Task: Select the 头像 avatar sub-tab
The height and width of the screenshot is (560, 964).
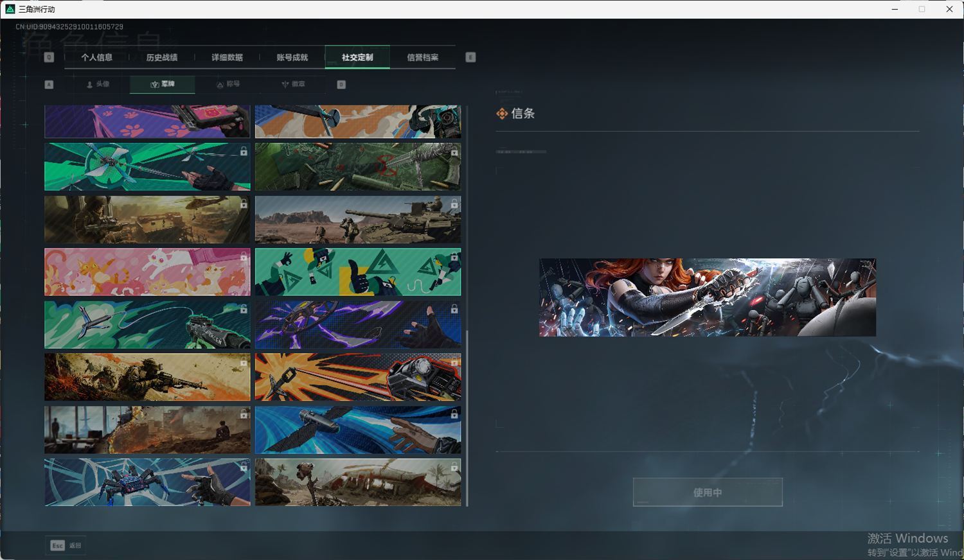Action: [x=98, y=84]
